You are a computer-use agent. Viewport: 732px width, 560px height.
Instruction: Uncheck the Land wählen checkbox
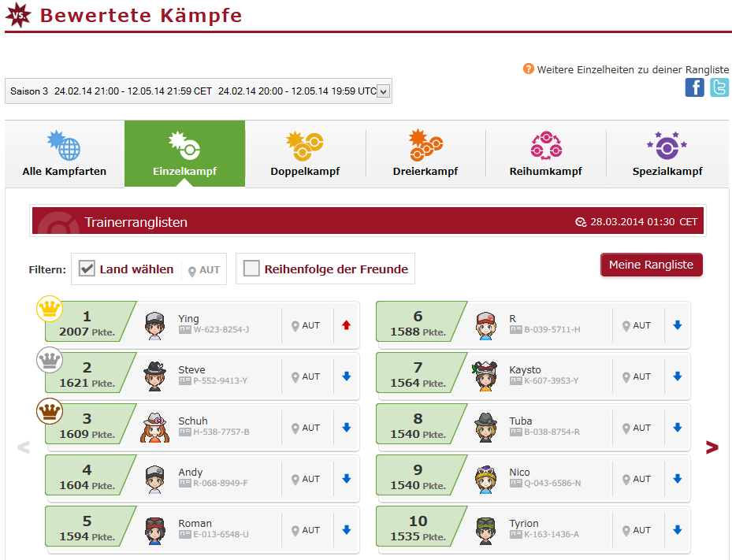click(x=87, y=269)
